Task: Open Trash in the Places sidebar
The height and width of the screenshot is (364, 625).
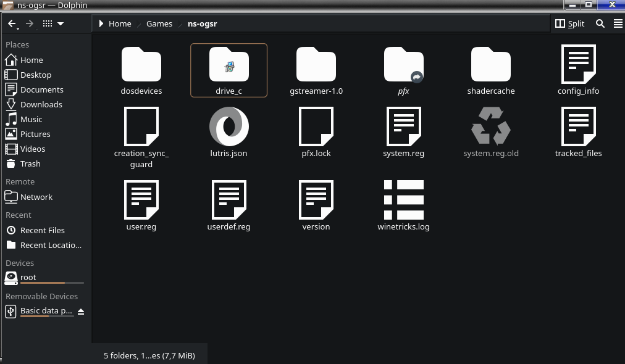Action: (x=30, y=163)
